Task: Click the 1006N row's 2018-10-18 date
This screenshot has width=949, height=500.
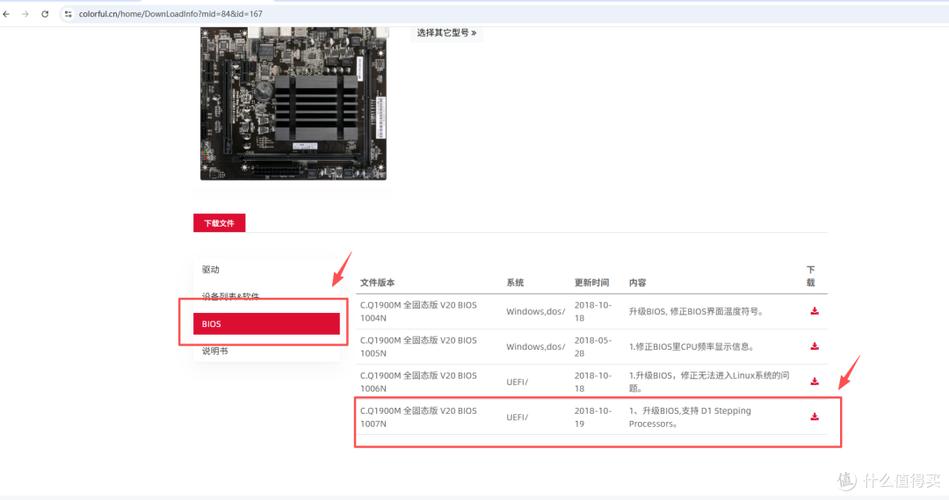Action: coord(593,381)
